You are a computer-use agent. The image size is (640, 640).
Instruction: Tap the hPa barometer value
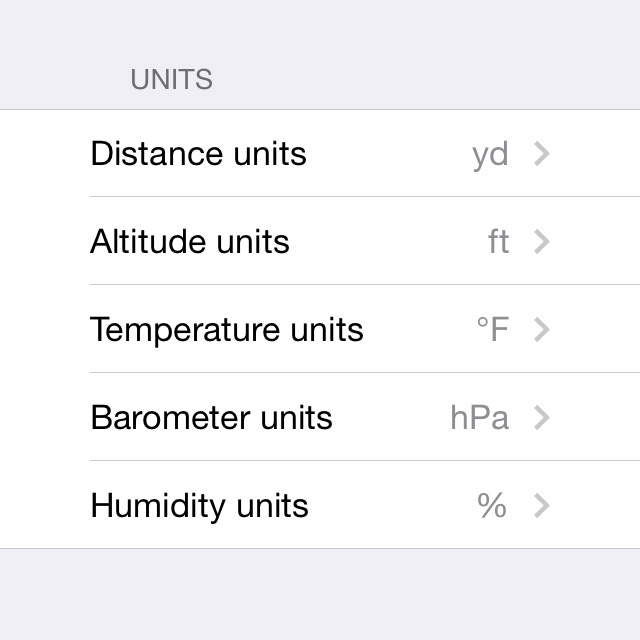click(x=479, y=418)
